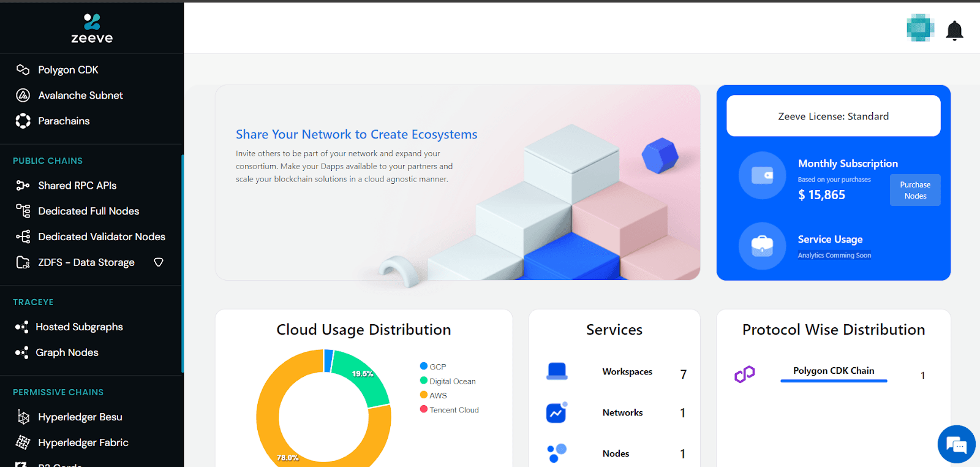Click the Workspaces label
Image resolution: width=980 pixels, height=467 pixels.
[x=627, y=372]
